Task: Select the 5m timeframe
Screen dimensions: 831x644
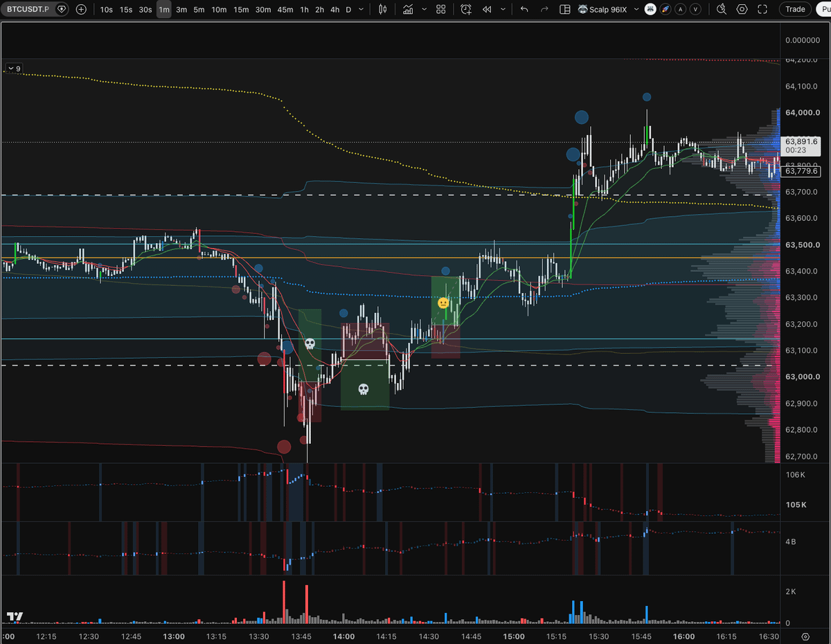Action: point(199,9)
